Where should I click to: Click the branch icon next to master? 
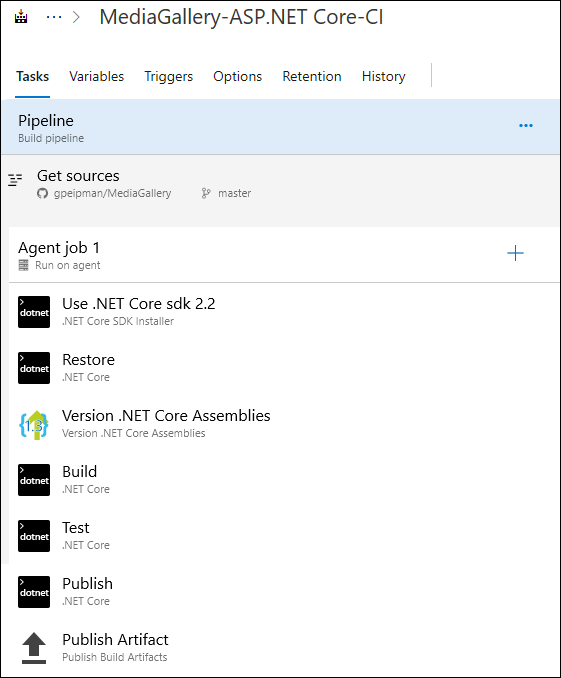coord(206,193)
